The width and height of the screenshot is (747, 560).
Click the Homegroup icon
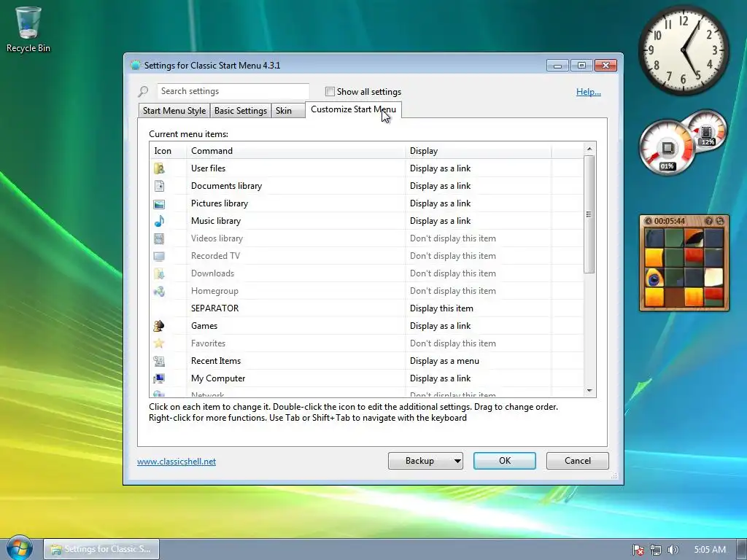[x=159, y=291]
